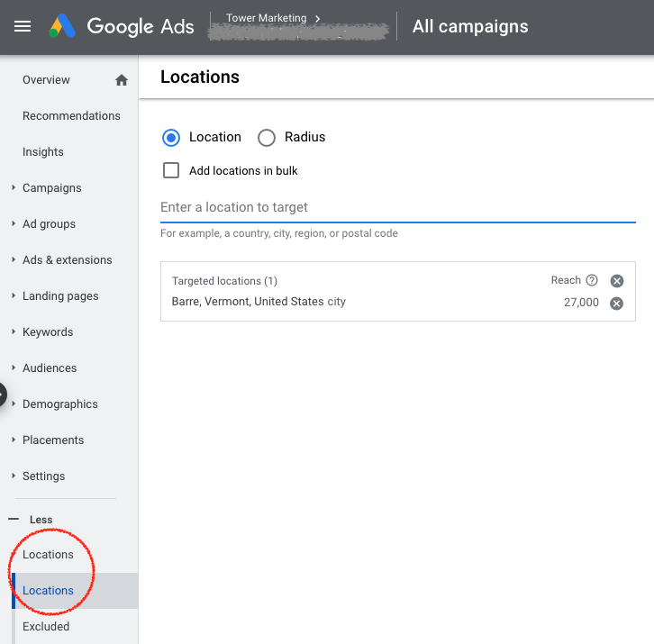Image resolution: width=654 pixels, height=644 pixels.
Task: Remove Barre, Vermont targeted location
Action: pos(617,303)
